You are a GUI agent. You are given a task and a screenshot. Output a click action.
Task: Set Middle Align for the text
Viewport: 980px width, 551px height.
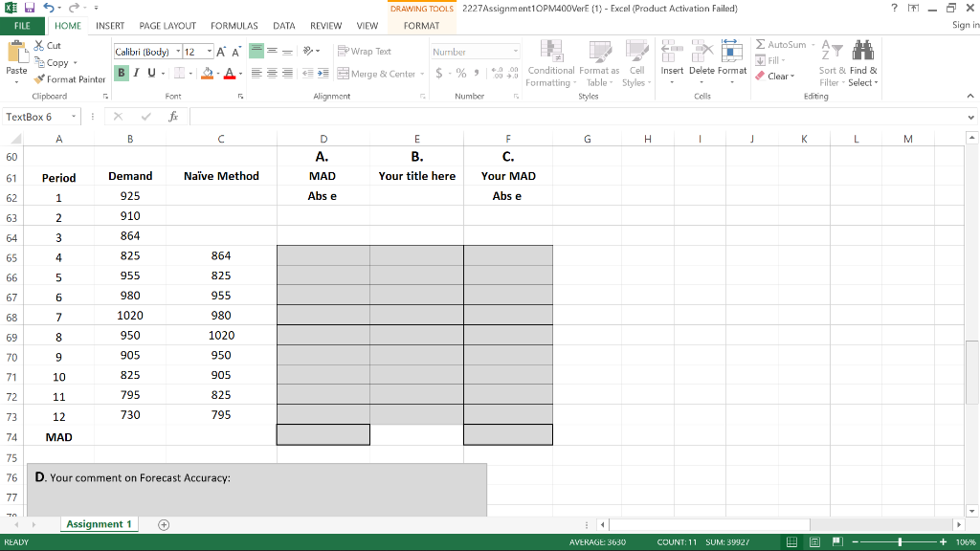point(272,52)
